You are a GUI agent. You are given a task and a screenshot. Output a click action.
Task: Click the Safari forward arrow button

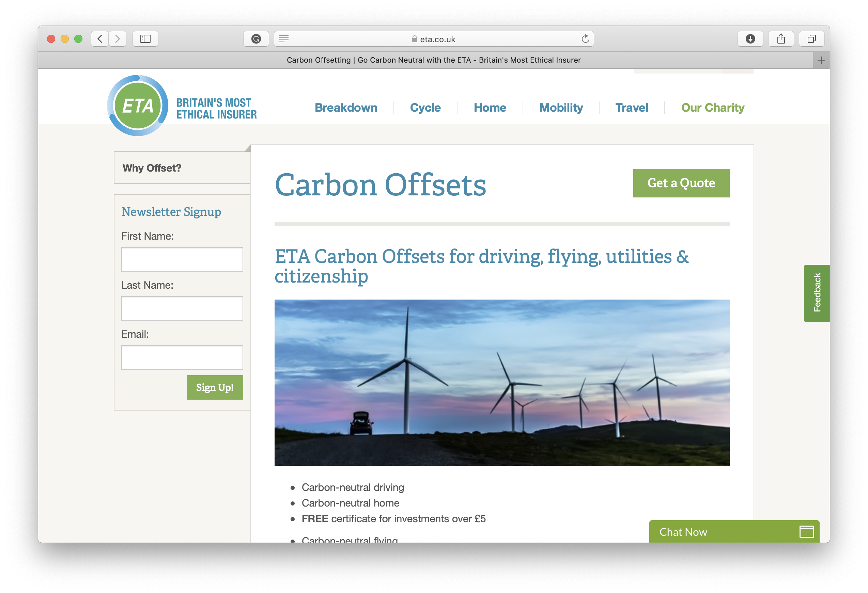[x=118, y=39]
